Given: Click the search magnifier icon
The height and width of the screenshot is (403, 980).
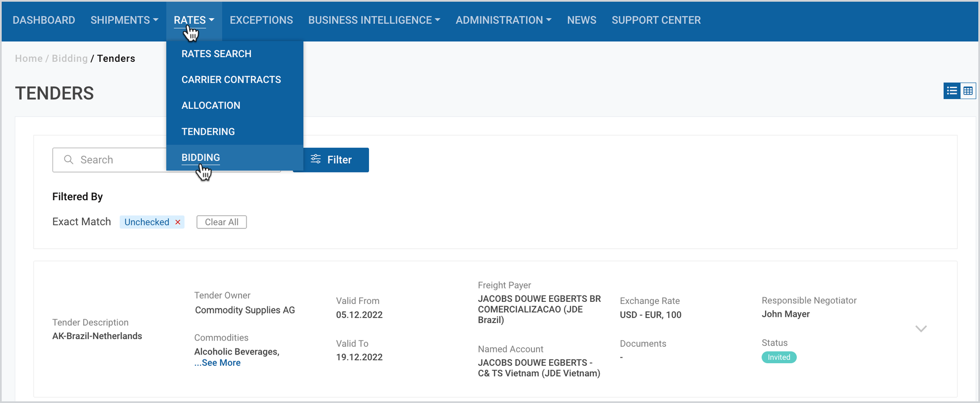Looking at the screenshot, I should [68, 160].
